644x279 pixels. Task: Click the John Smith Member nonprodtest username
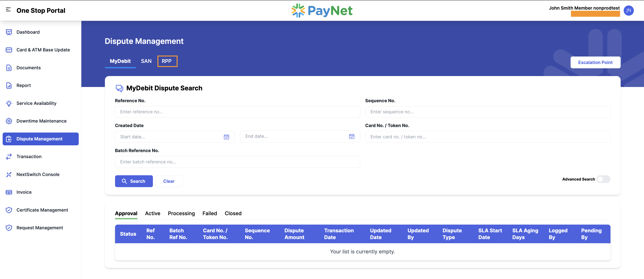584,8
